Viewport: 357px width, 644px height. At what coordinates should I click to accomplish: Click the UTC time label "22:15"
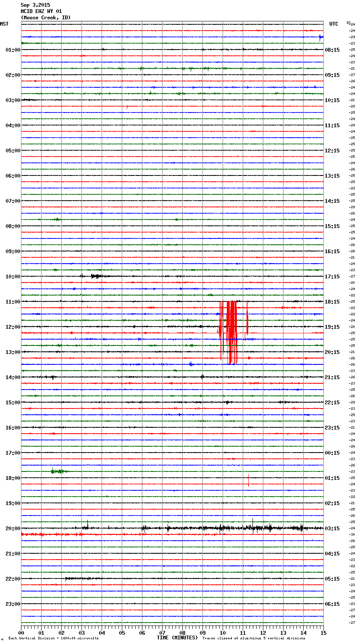[x=332, y=403]
